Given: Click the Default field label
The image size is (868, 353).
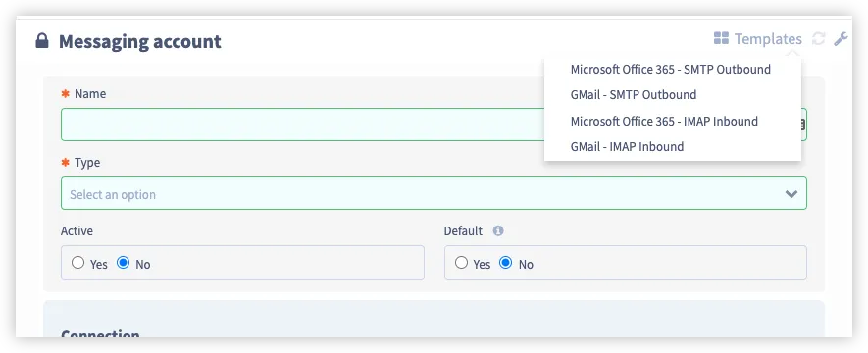Looking at the screenshot, I should click(x=463, y=230).
